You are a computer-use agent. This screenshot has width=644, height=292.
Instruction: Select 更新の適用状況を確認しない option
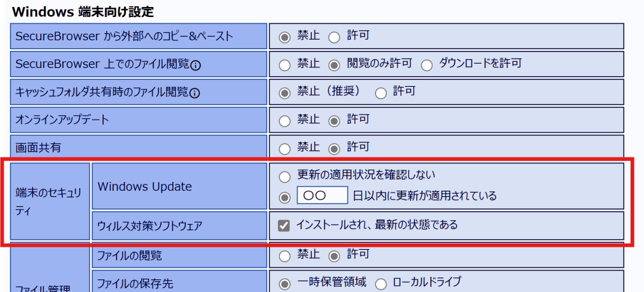(285, 176)
